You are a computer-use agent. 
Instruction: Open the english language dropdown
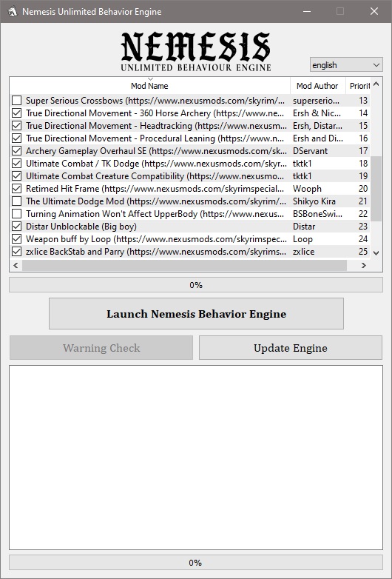click(x=346, y=65)
